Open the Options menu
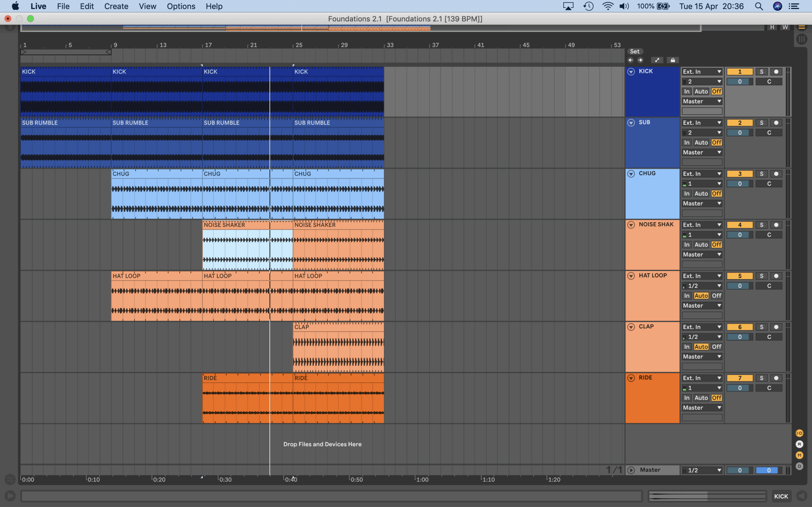The width and height of the screenshot is (812, 507). (x=181, y=6)
